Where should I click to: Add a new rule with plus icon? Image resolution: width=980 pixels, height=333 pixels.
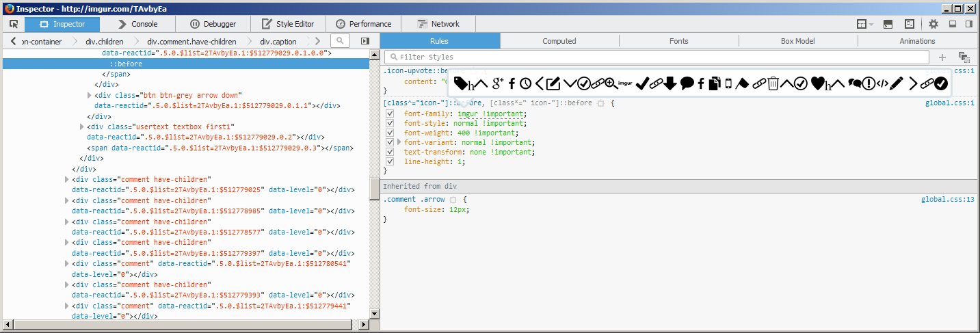942,57
